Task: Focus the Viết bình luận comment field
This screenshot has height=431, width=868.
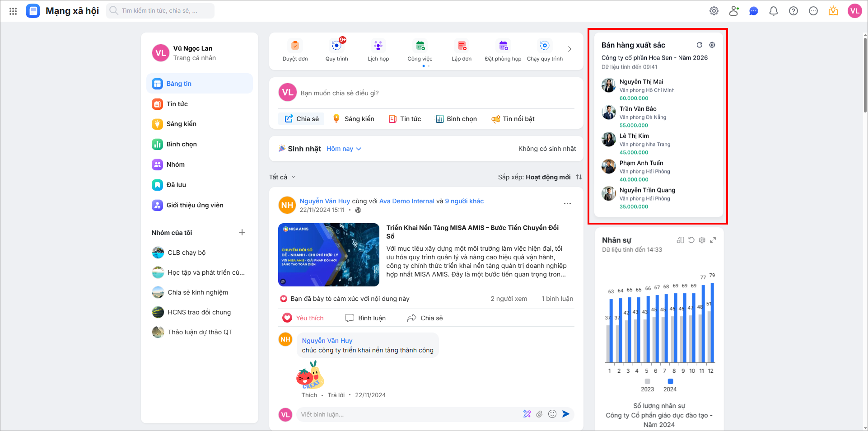Action: (406, 414)
